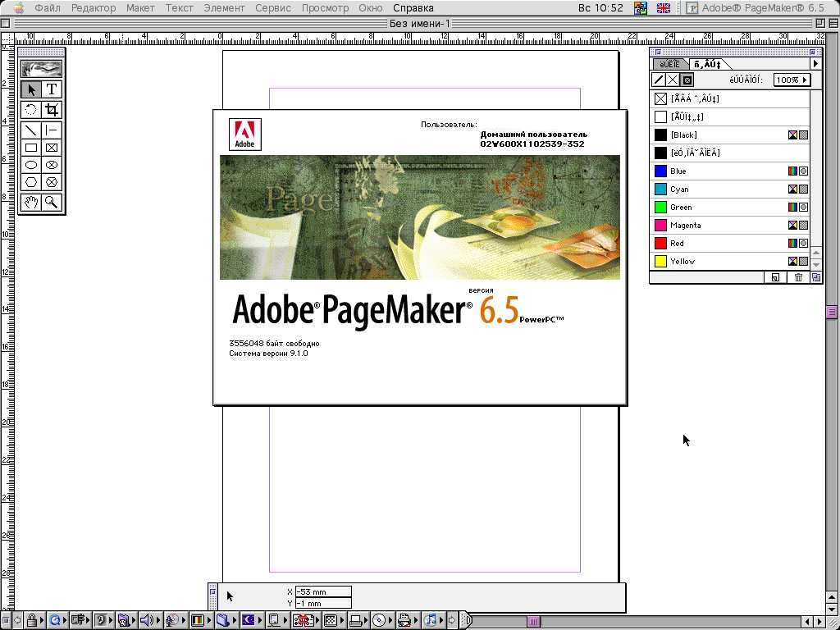
Task: Select the Yellow color row
Action: click(x=731, y=262)
